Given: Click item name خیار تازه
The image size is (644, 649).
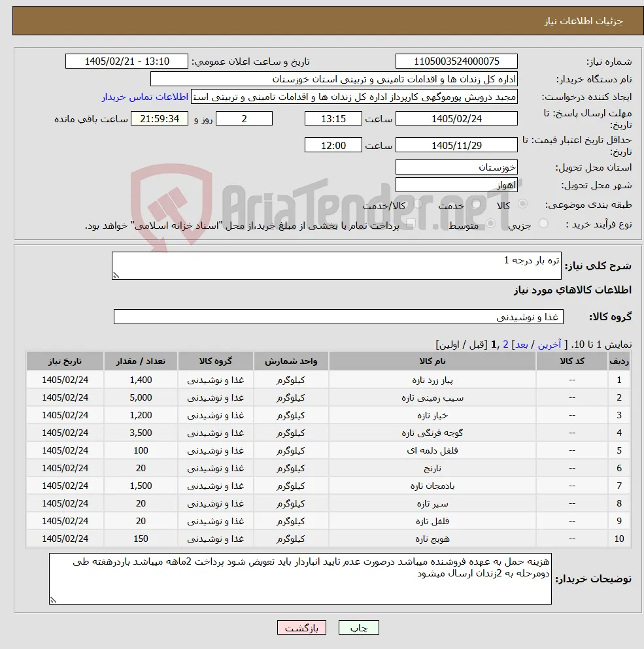Looking at the screenshot, I should [x=432, y=415].
